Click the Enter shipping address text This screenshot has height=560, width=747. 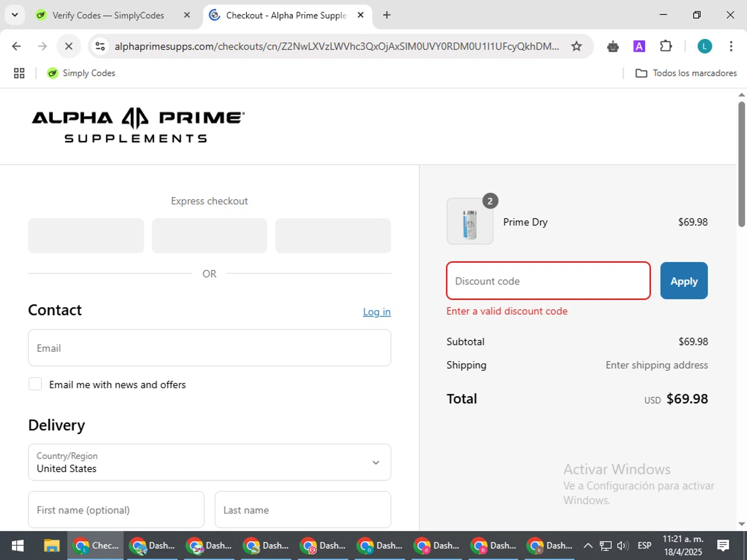[x=656, y=365]
